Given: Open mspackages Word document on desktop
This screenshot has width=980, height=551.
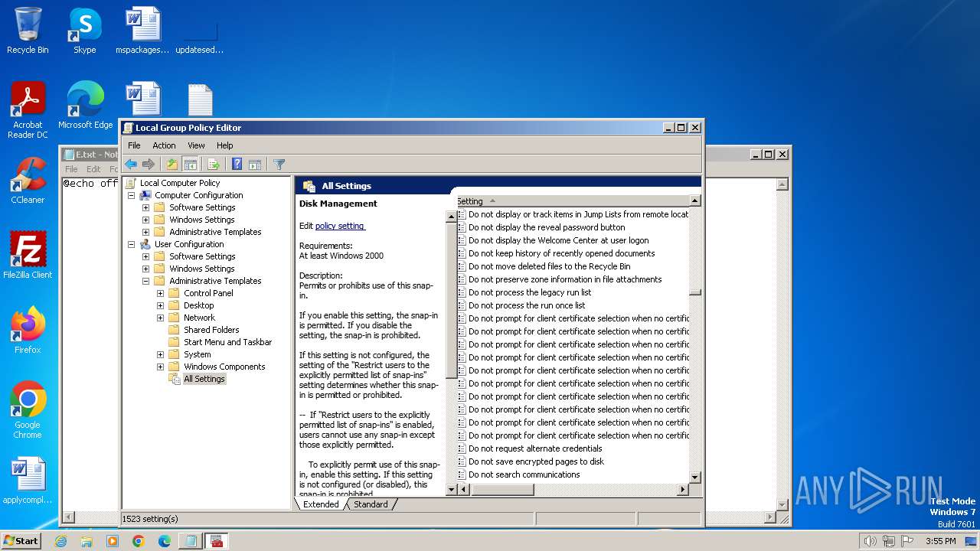Looking at the screenshot, I should pyautogui.click(x=142, y=31).
